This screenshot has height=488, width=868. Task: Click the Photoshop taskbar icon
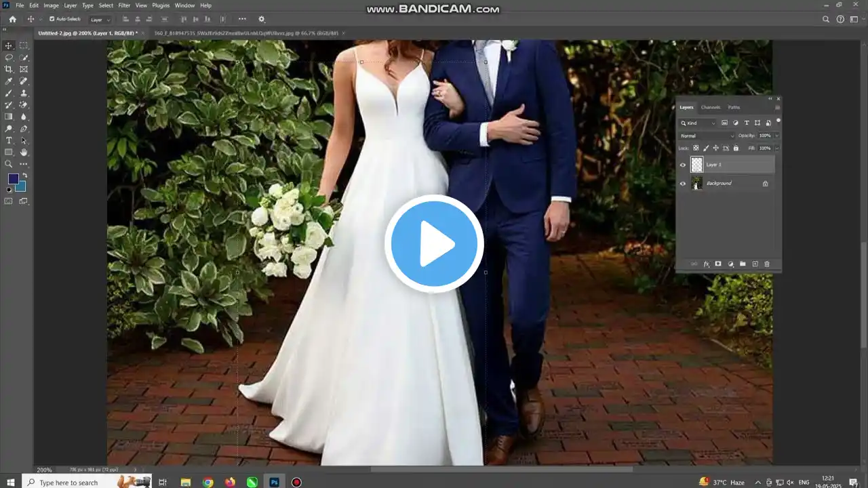pos(274,482)
